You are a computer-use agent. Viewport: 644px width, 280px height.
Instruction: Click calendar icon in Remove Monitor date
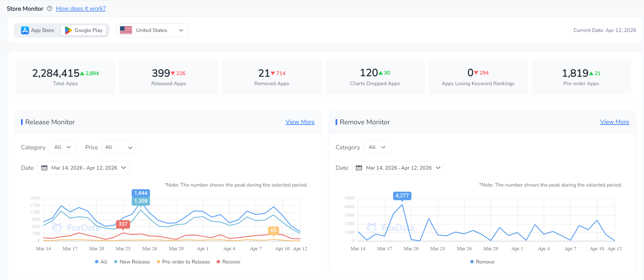359,168
